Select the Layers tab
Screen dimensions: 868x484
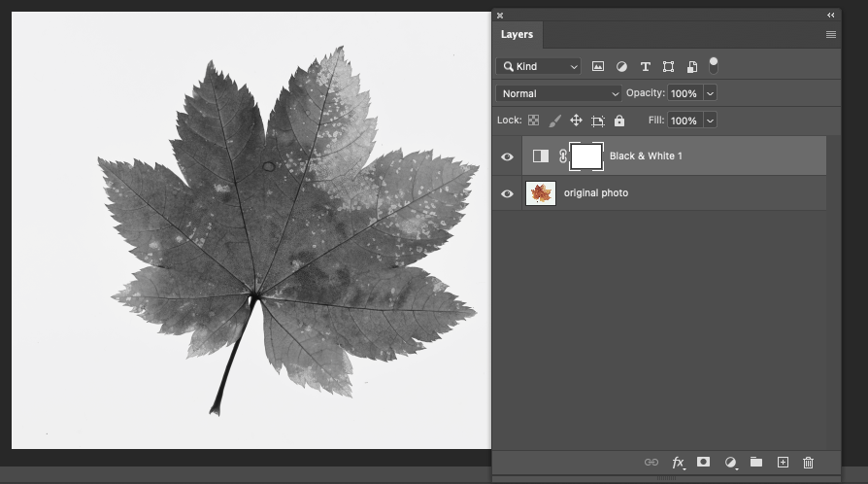pyautogui.click(x=517, y=34)
